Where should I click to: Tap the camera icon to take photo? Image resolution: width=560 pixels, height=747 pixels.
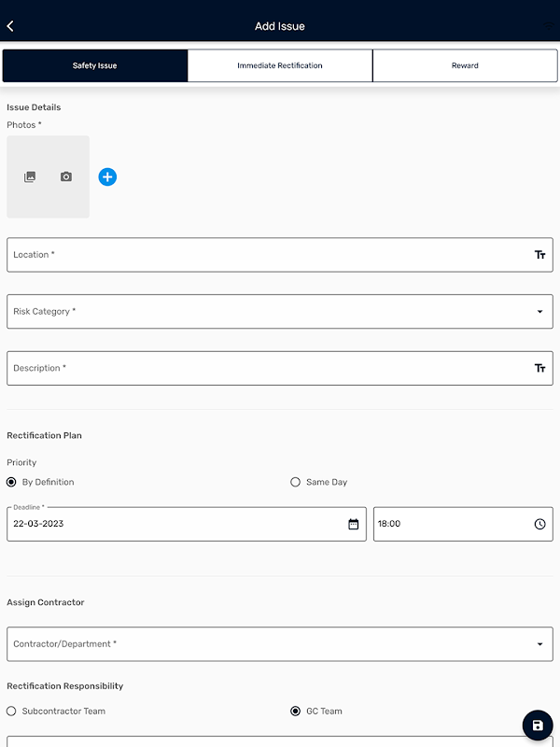66,176
